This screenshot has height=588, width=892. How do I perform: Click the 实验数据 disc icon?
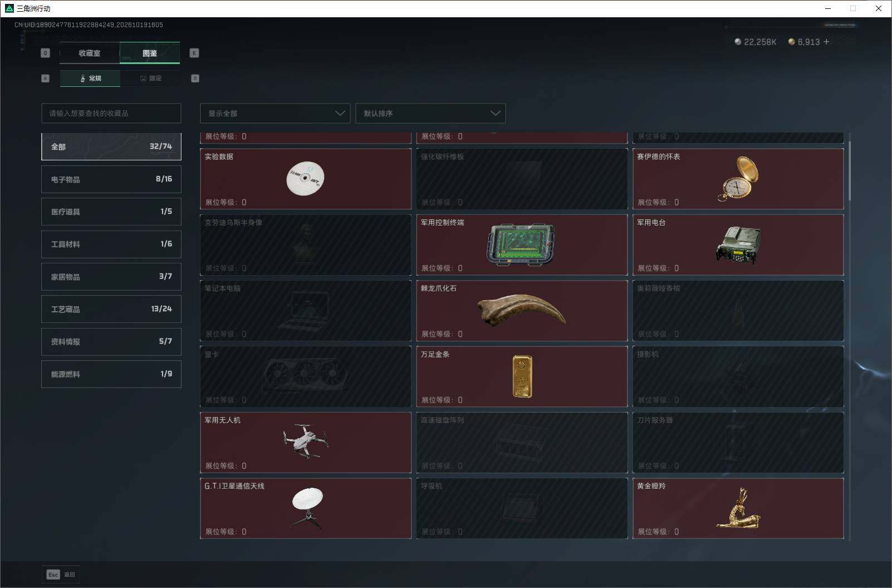305,178
